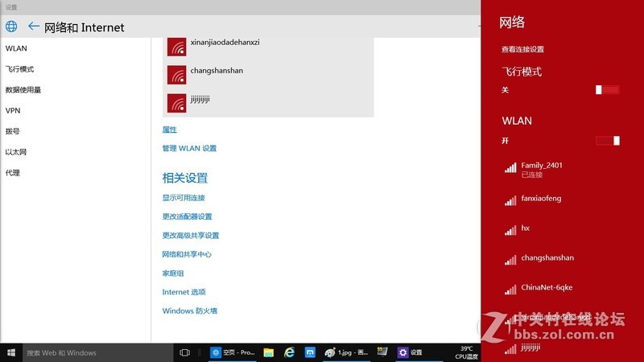Click the taskbar search box
Image resolution: width=644 pixels, height=362 pixels.
pyautogui.click(x=97, y=352)
